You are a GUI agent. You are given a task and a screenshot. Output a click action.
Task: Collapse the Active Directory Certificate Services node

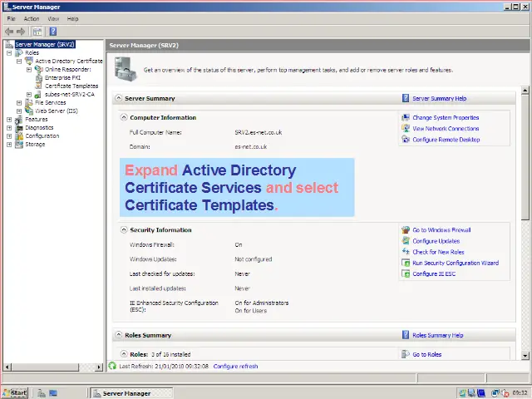pyautogui.click(x=19, y=62)
